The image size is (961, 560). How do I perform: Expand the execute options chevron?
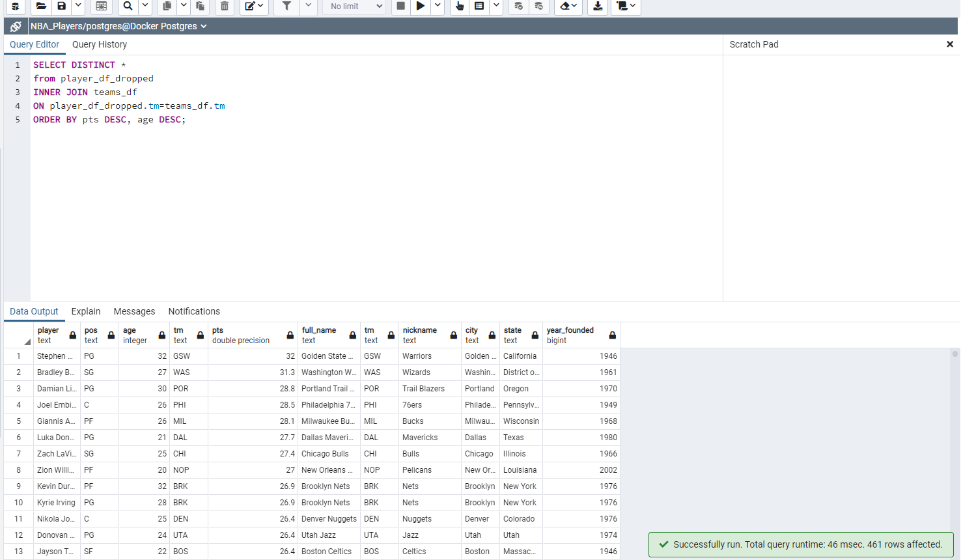click(x=437, y=7)
